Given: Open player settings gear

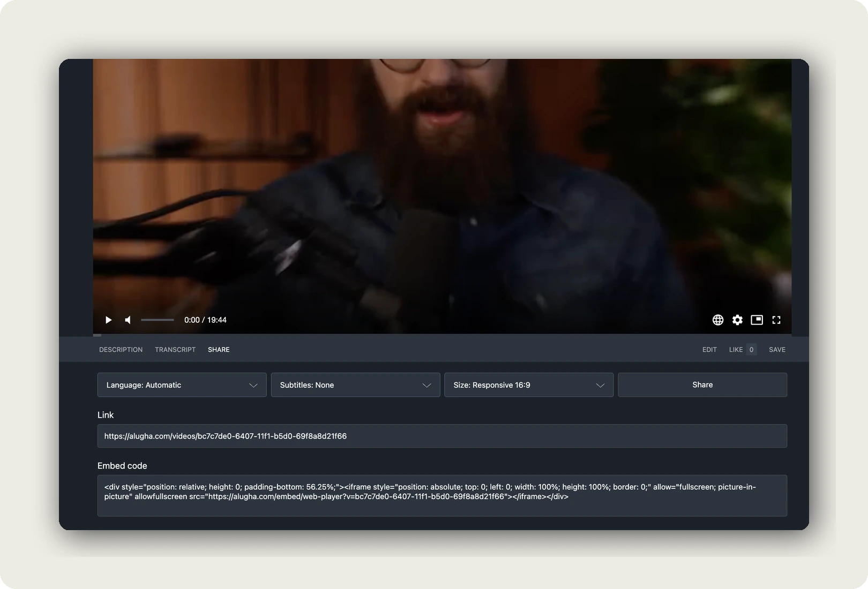Looking at the screenshot, I should 737,320.
